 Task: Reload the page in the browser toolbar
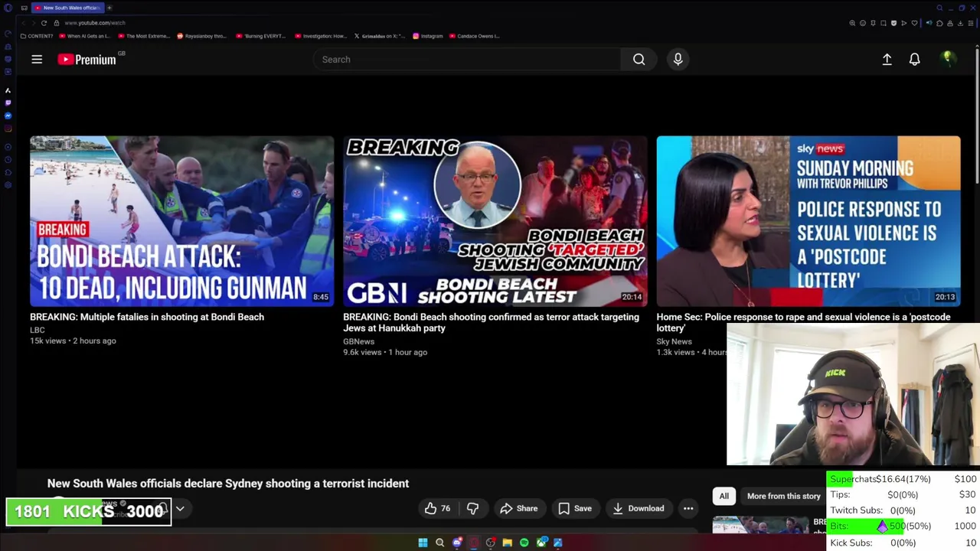tap(44, 23)
